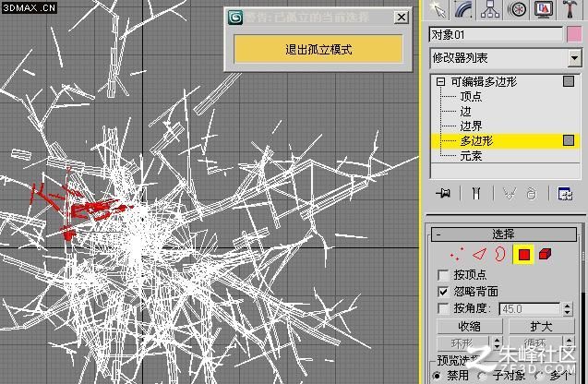
Task: Click the object name field 对象01
Action: tap(496, 34)
